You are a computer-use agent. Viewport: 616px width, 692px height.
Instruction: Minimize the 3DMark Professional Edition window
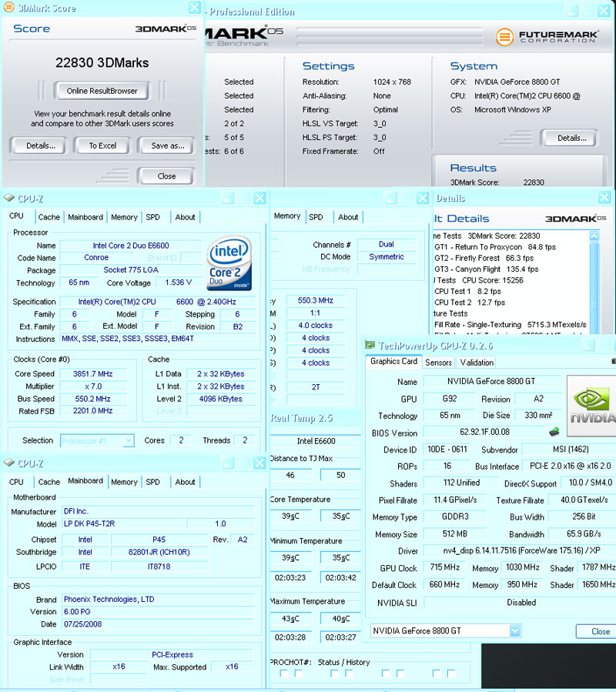click(x=572, y=11)
